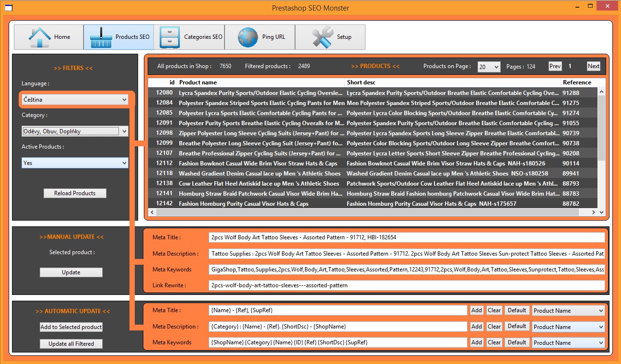Go to Next products page

(x=594, y=66)
